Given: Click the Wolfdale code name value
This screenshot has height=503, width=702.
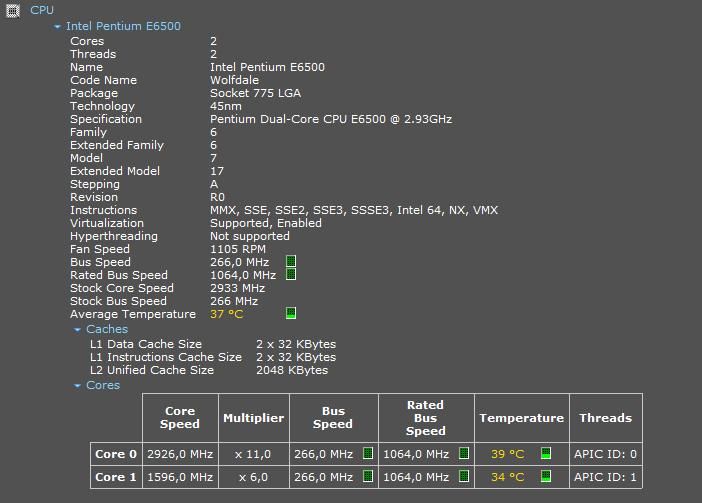Looking at the screenshot, I should tap(235, 80).
